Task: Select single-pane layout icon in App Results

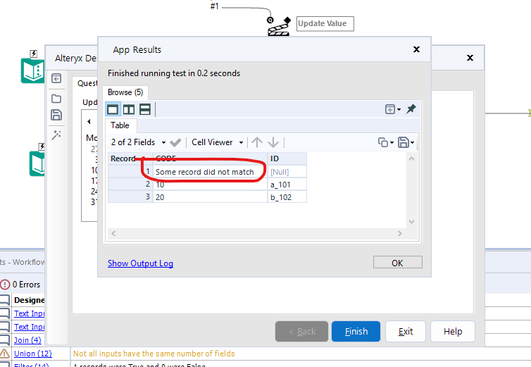Action: point(113,110)
